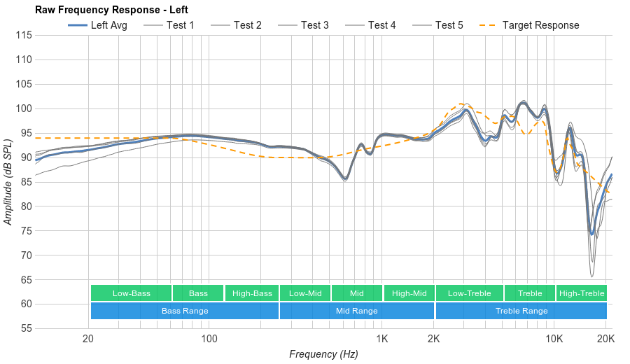Click the green Low-Bass band
Screen dimensions: 630x364
tap(131, 293)
